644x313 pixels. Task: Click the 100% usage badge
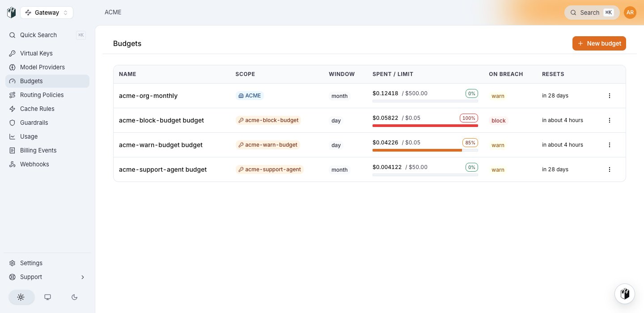[x=469, y=118]
